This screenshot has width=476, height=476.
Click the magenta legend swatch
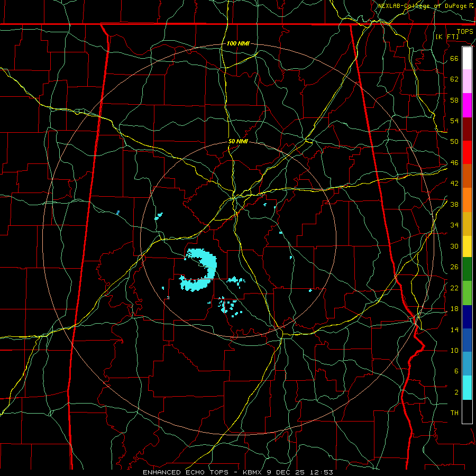click(467, 105)
